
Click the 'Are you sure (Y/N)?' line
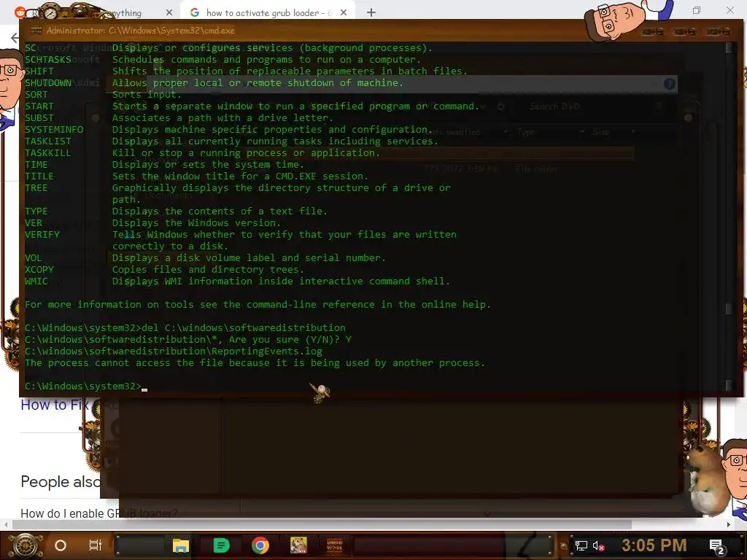pos(188,340)
